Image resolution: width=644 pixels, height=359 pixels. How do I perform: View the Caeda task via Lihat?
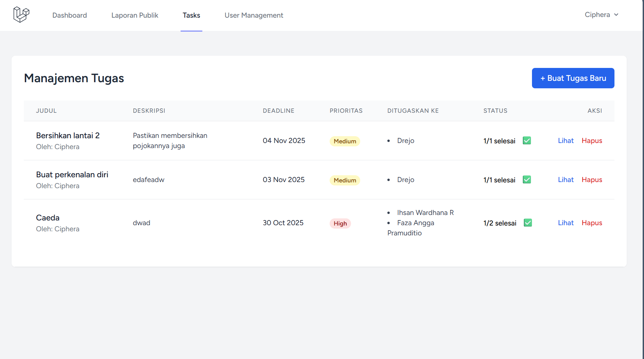(x=566, y=223)
